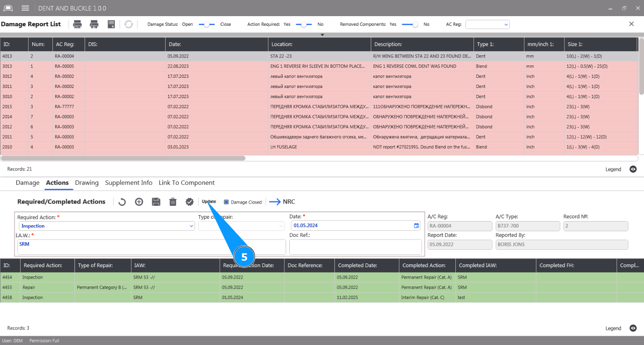
Task: Toggle the upper Legend eye icon
Action: 633,169
